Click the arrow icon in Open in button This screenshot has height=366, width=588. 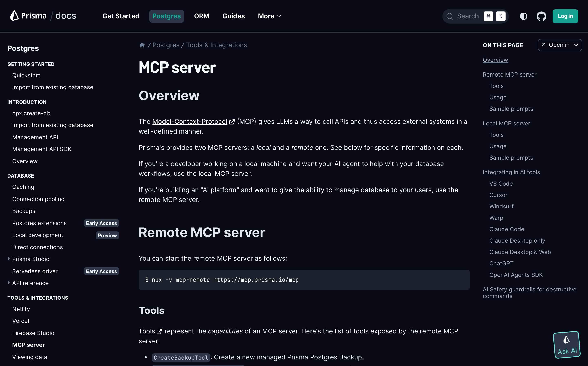(x=543, y=45)
